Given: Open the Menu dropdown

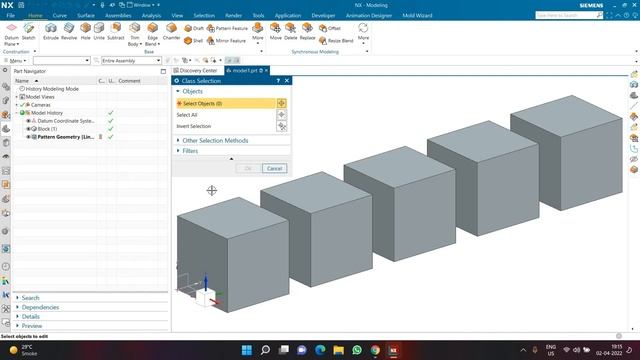Looking at the screenshot, I should coord(15,60).
